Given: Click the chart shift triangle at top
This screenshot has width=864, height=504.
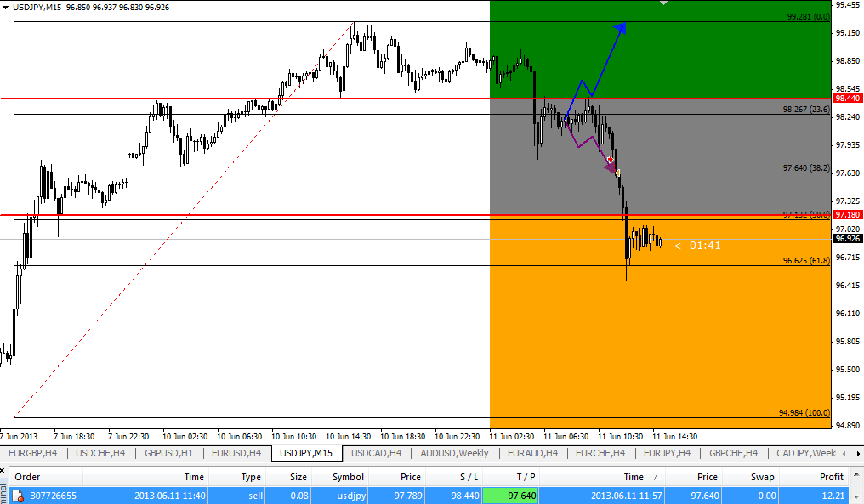Looking at the screenshot, I should (664, 3).
